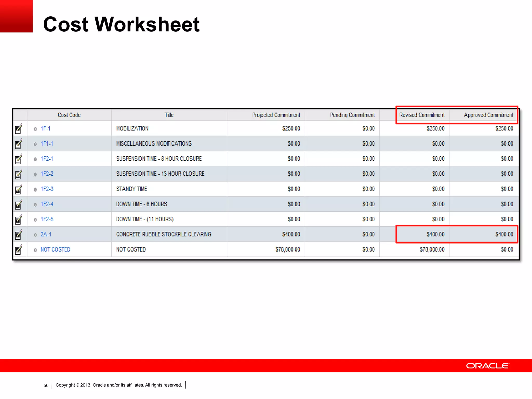Click the edit icon for NOT COSTED row
The height and width of the screenshot is (399, 532).
[19, 249]
